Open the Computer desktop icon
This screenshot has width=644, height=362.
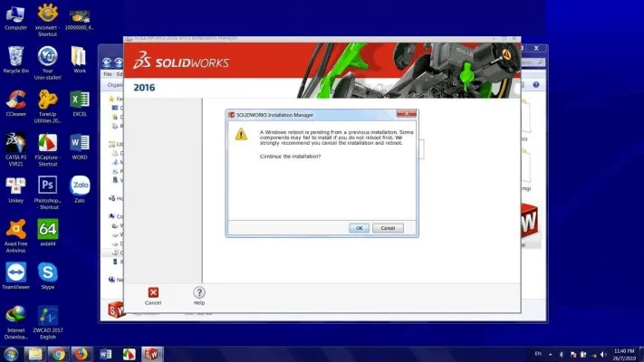(15, 17)
